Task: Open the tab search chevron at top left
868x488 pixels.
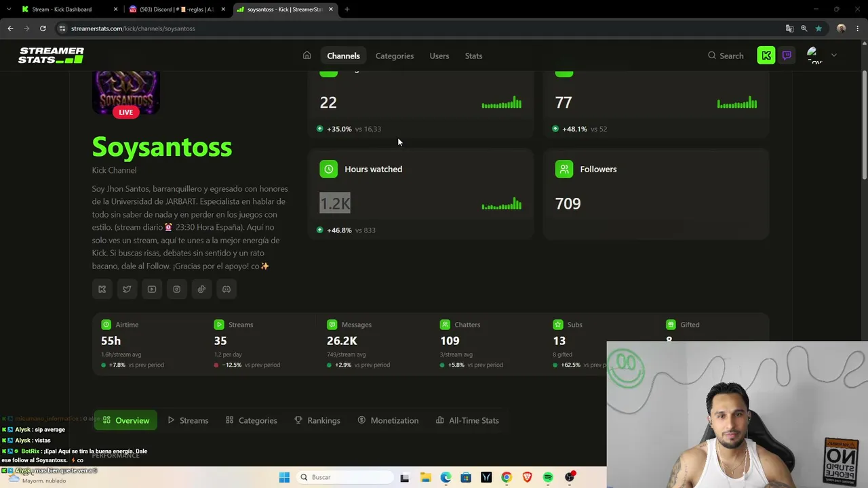Action: pyautogui.click(x=8, y=9)
